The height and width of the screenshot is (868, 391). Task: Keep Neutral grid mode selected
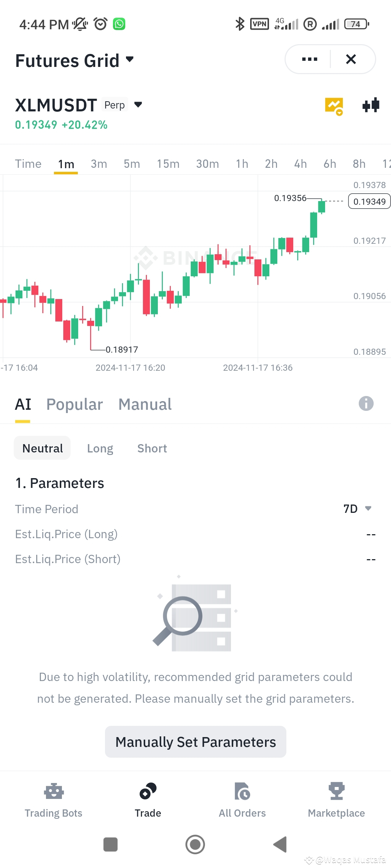point(42,448)
